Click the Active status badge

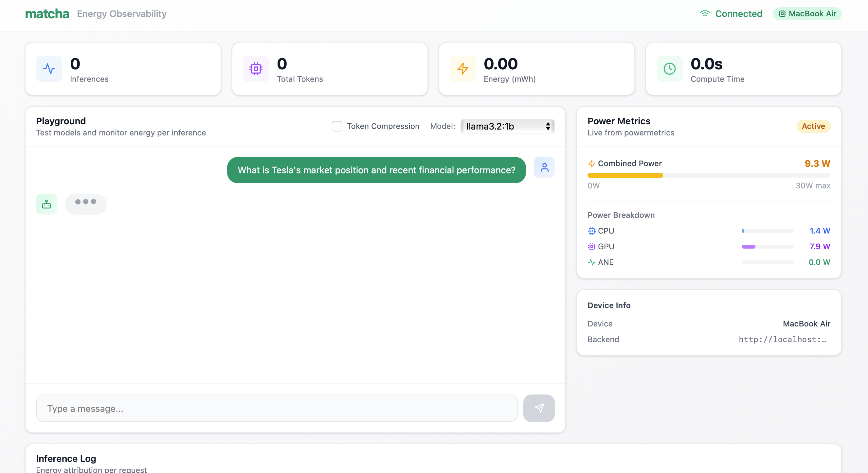[813, 126]
